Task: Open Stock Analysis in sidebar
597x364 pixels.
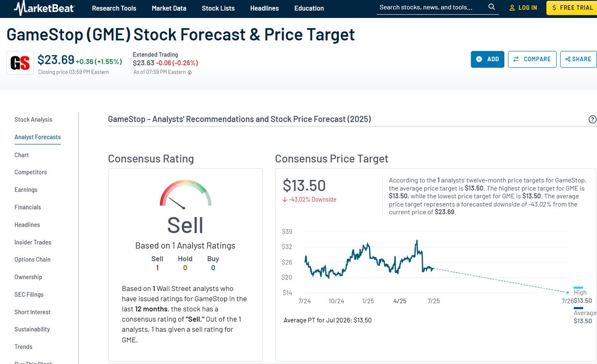Action: pyautogui.click(x=33, y=119)
